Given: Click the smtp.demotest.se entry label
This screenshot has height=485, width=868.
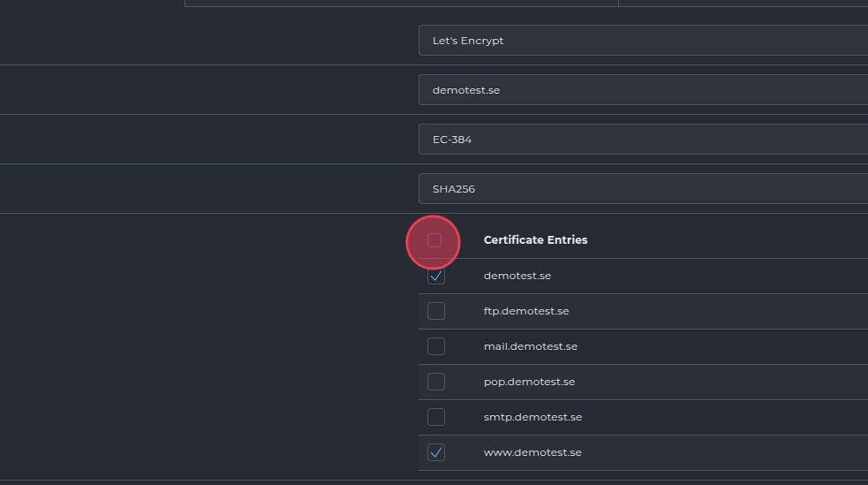Looking at the screenshot, I should pos(532,417).
